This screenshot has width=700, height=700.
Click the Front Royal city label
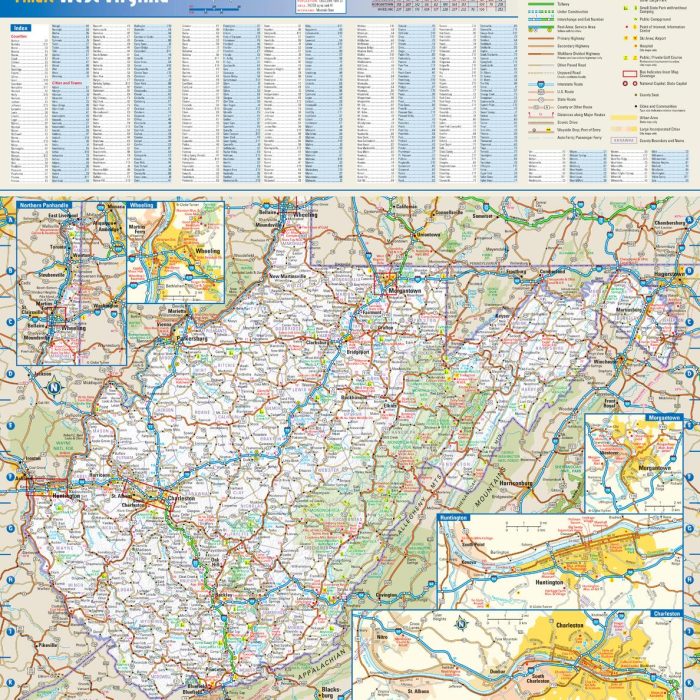610,403
